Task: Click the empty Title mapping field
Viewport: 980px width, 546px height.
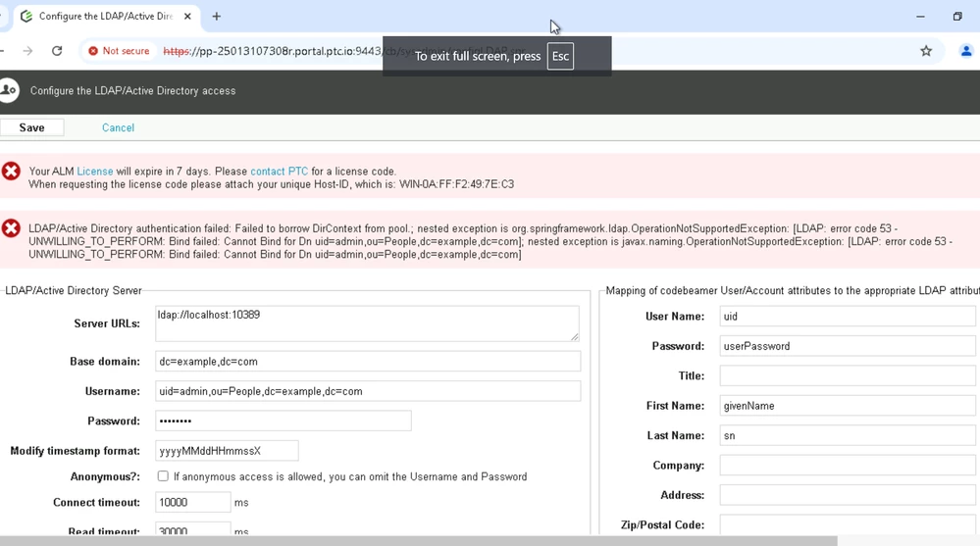Action: coord(848,375)
